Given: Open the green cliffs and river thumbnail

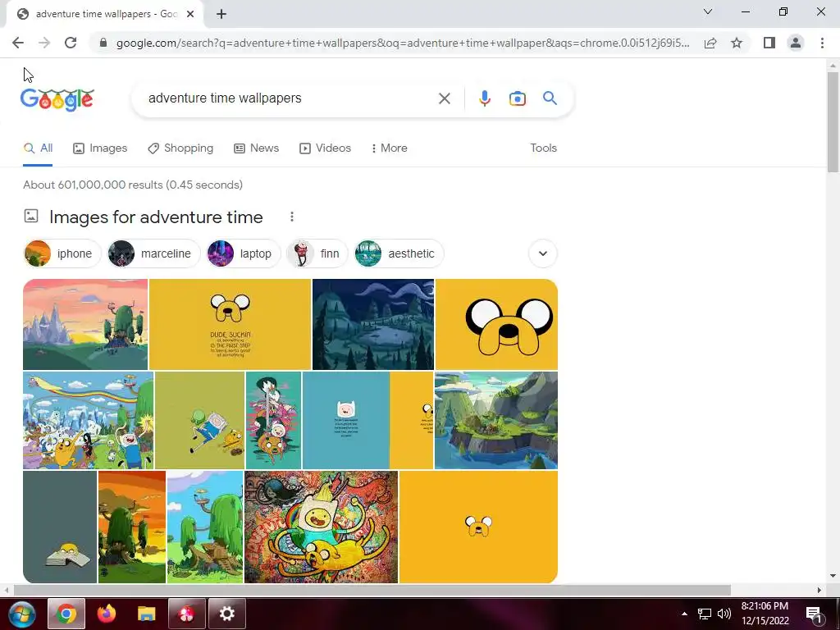Looking at the screenshot, I should click(x=496, y=421).
